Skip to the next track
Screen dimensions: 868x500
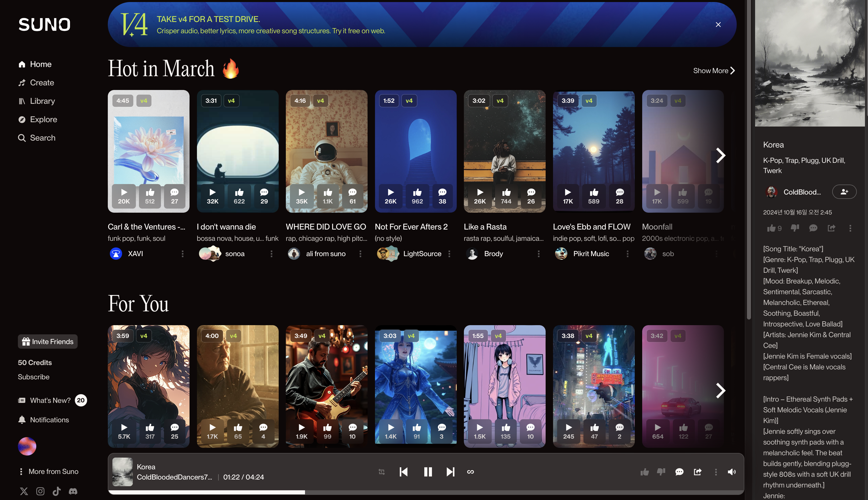[x=450, y=472]
